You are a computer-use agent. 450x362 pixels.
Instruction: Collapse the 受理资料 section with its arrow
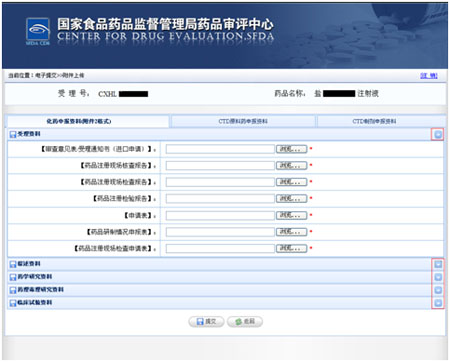(438, 134)
